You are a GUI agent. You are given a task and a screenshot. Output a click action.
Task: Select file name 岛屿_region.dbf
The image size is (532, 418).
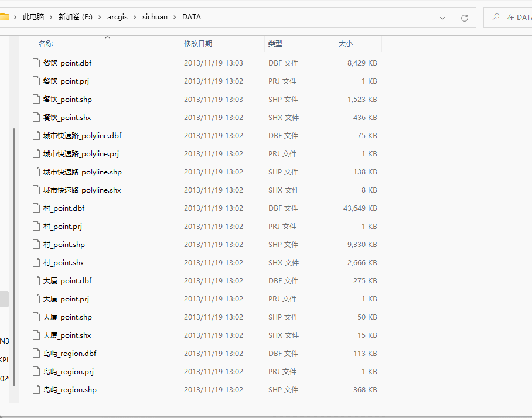(70, 353)
